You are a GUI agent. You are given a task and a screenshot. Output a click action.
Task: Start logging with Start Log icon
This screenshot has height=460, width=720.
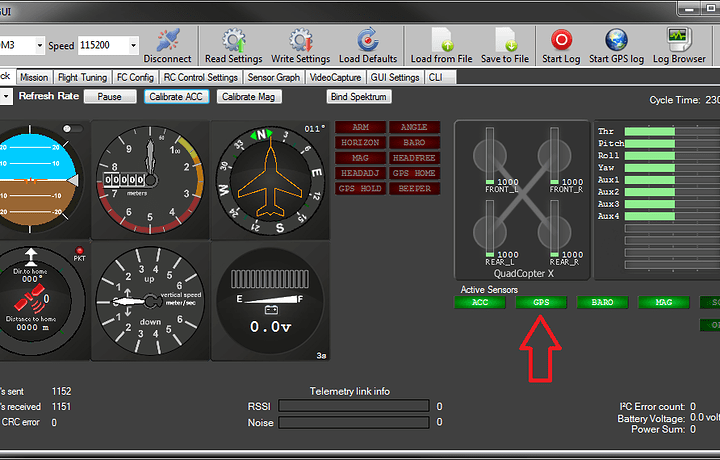pyautogui.click(x=561, y=40)
